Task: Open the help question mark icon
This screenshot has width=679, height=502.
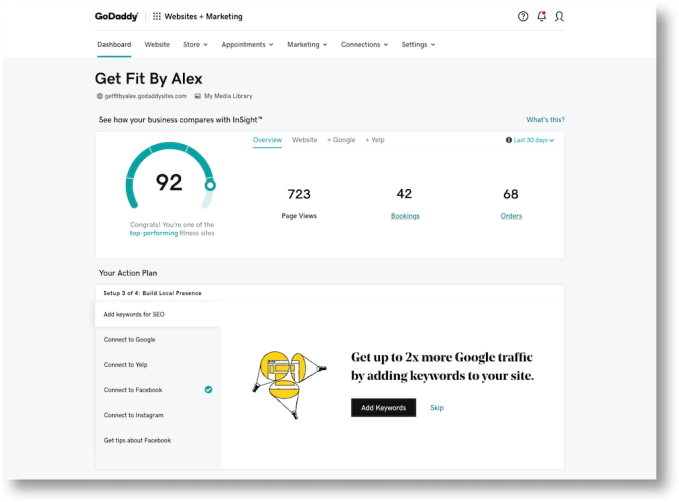Action: point(523,17)
